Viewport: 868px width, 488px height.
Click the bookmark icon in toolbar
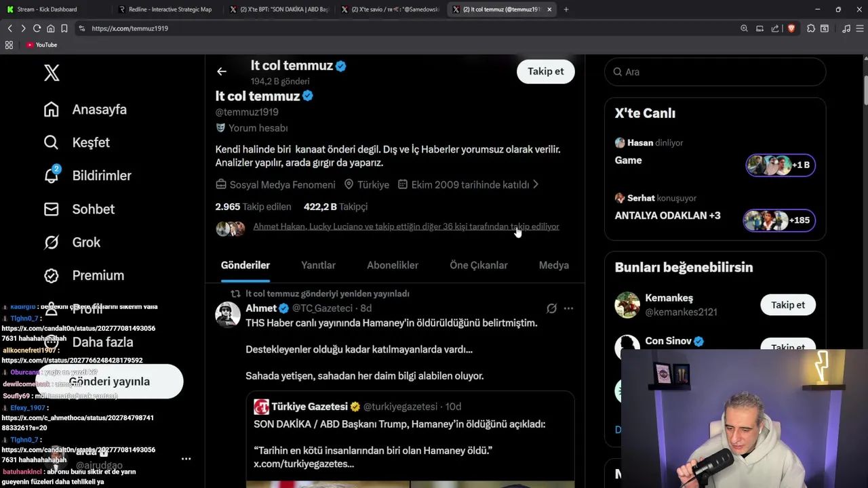(x=64, y=28)
